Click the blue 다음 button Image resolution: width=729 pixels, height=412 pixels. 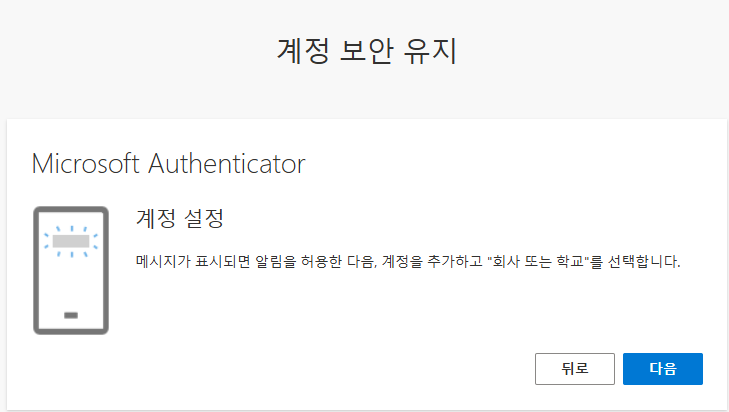(x=662, y=368)
